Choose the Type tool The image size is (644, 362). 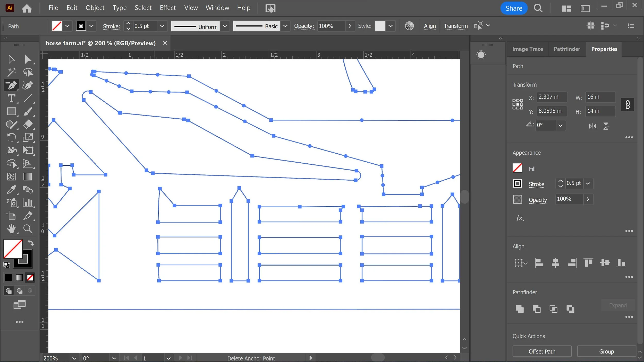pyautogui.click(x=11, y=98)
